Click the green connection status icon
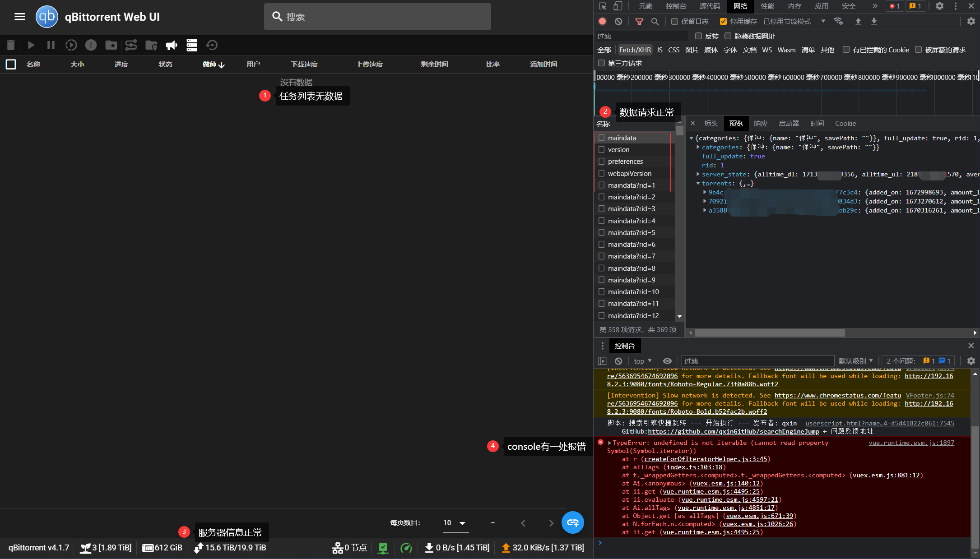980x559 pixels. tap(383, 548)
